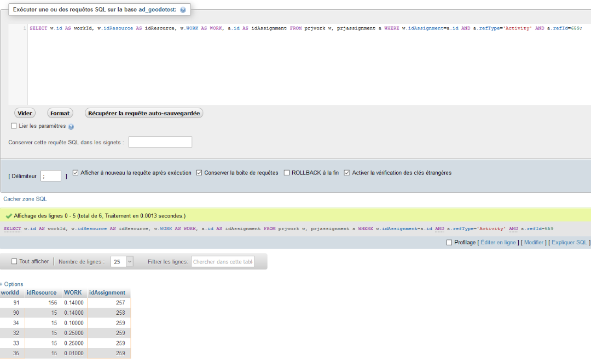Open SQL help icon beside ad_geodetest

[183, 10]
